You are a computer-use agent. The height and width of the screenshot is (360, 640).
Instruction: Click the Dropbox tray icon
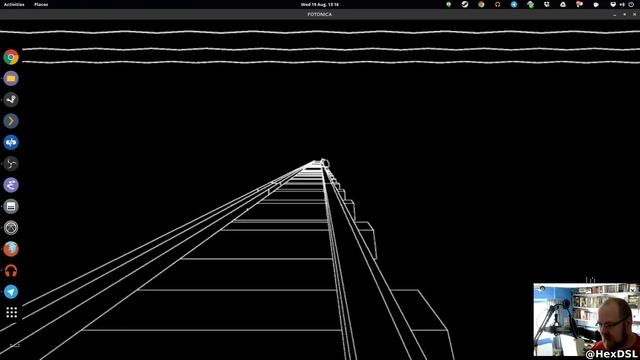coord(547,4)
